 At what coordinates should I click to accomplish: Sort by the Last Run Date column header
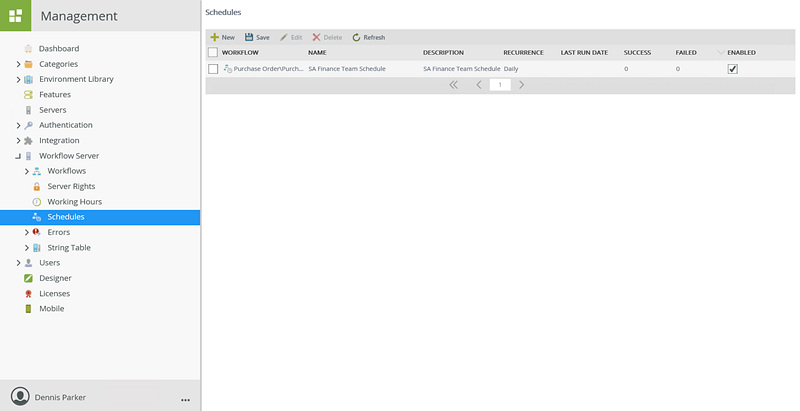(x=584, y=52)
